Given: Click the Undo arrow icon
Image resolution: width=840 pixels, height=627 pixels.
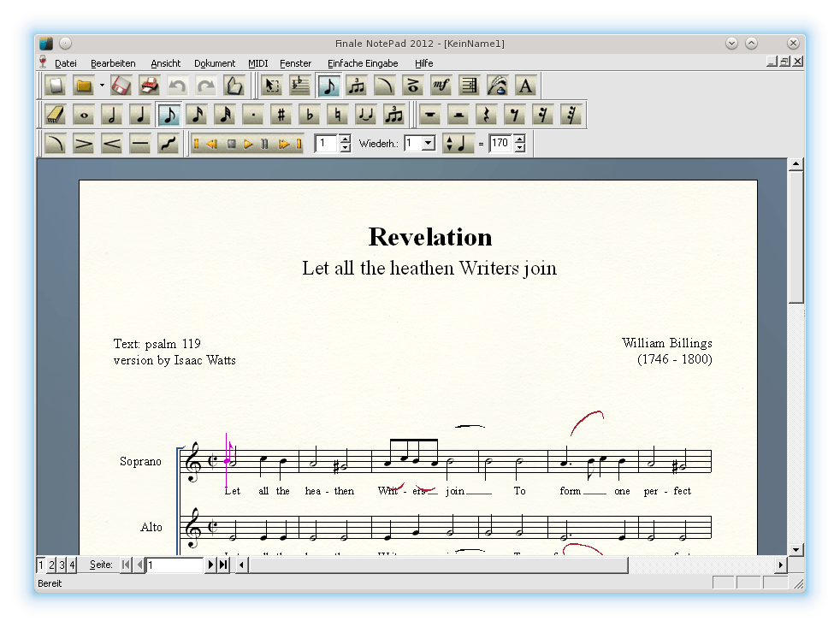Looking at the screenshot, I should point(177,86).
